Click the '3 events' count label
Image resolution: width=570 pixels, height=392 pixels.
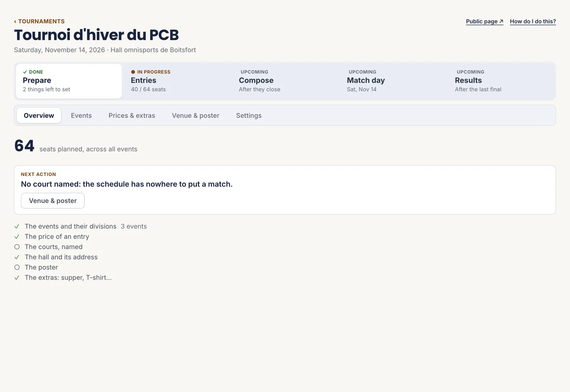pos(134,226)
